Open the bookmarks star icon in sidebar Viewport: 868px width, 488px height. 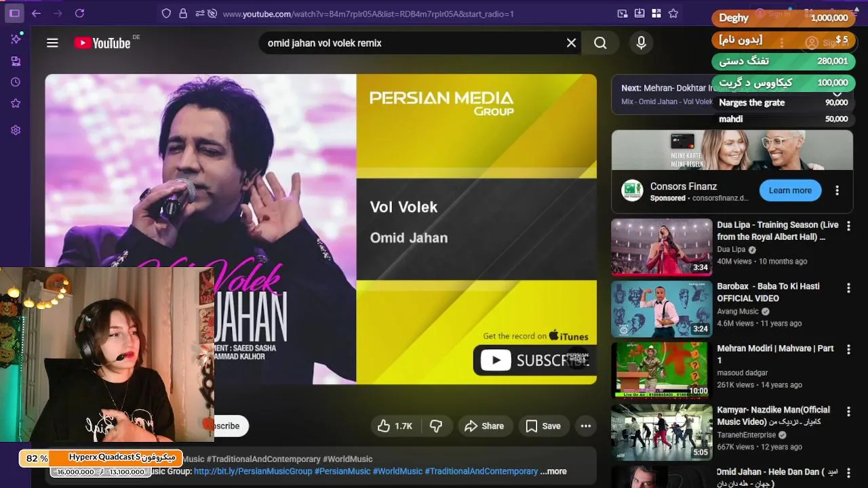(16, 103)
